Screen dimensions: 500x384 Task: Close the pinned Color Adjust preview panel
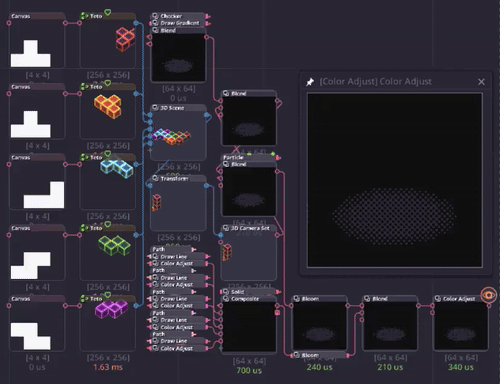click(481, 82)
